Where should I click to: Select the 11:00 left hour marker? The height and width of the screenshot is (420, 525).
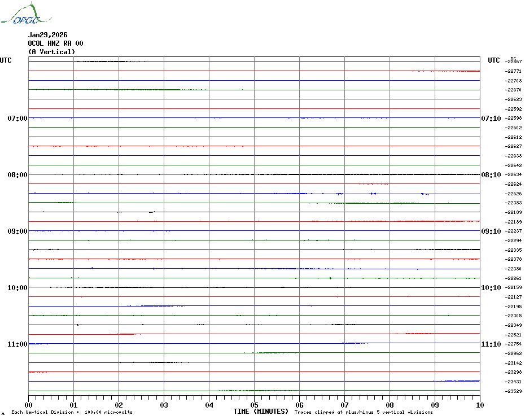point(17,344)
